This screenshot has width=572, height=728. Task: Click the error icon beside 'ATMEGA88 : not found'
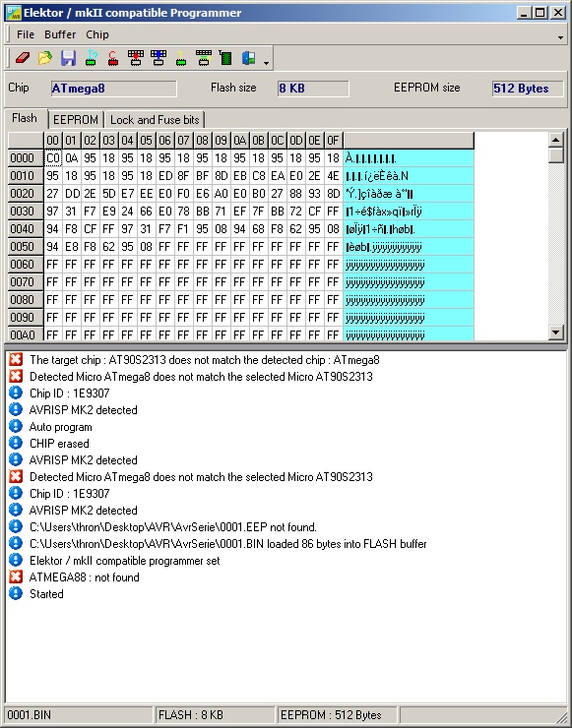16,576
